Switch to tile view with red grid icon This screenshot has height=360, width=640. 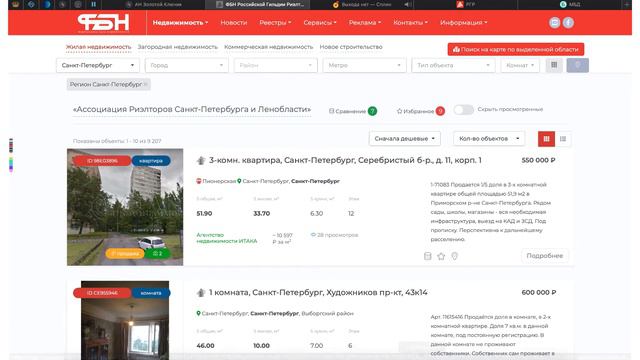546,139
